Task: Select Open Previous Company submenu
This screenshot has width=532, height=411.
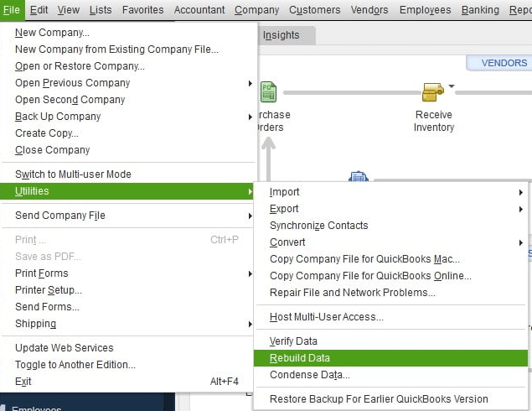Action: (73, 83)
